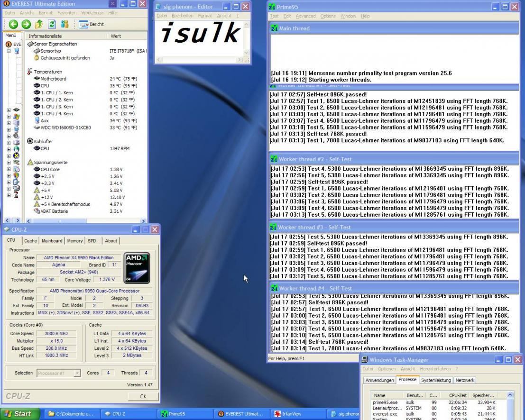Viewport: 525px width, 420px height.
Task: Click the Informationsliste column header in EVEREST
Action: pyautogui.click(x=66, y=36)
